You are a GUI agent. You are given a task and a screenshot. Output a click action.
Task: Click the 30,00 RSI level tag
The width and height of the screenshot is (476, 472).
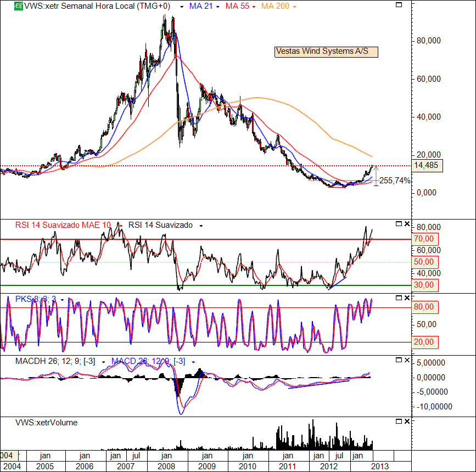(425, 285)
